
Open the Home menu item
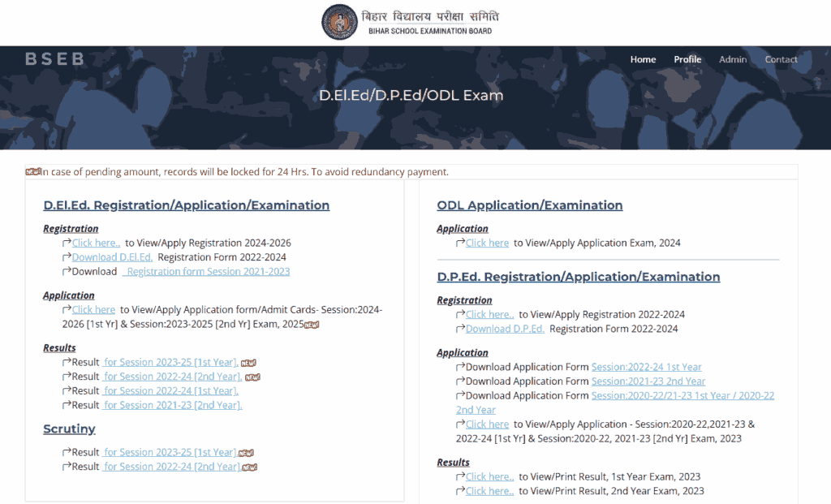[643, 59]
